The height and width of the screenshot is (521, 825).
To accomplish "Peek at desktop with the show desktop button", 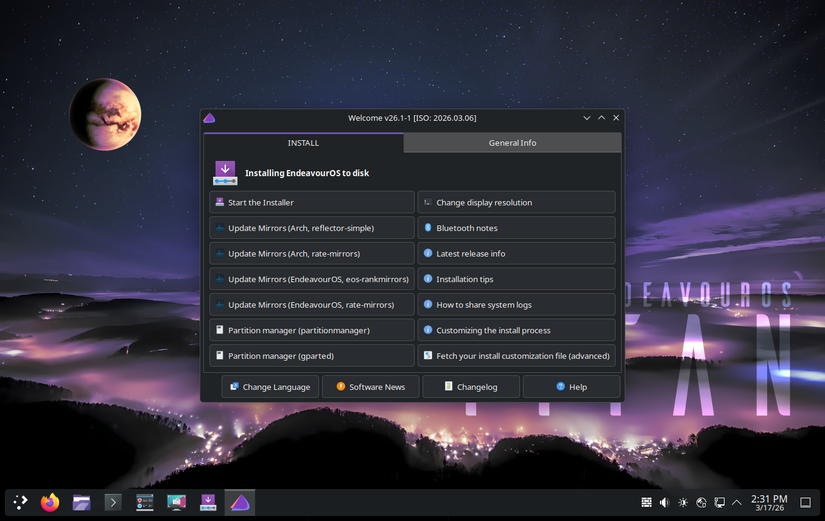I will pos(805,503).
